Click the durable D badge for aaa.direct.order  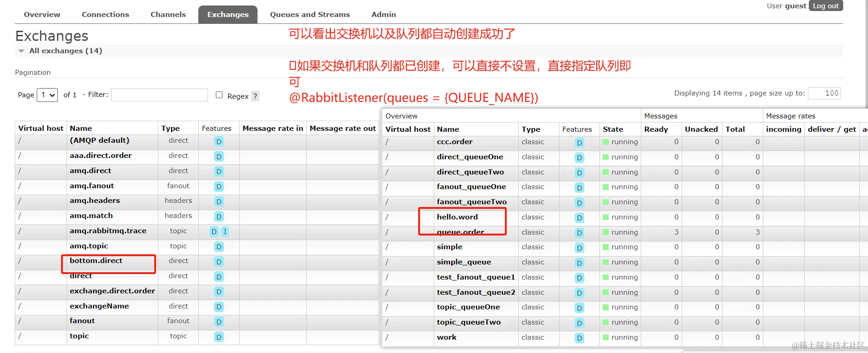[219, 157]
